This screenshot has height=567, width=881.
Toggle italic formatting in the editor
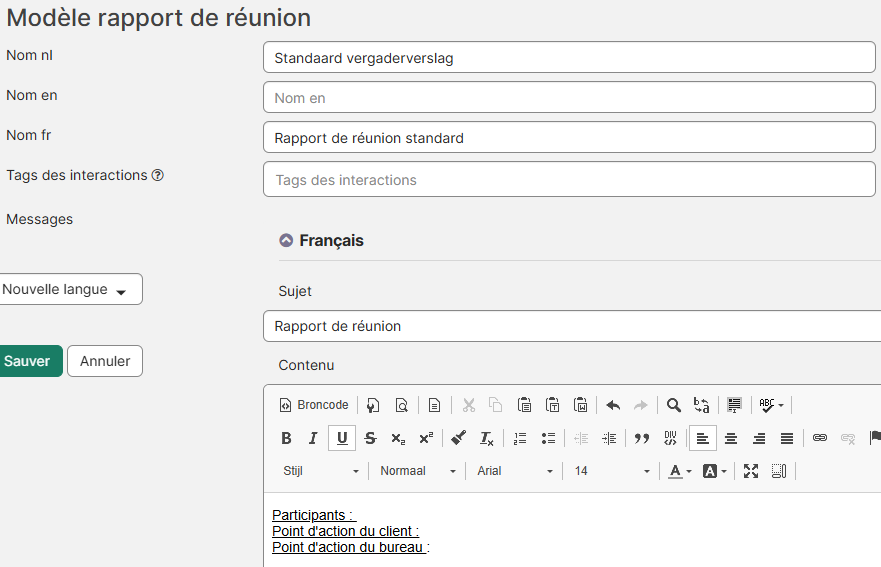click(x=313, y=438)
